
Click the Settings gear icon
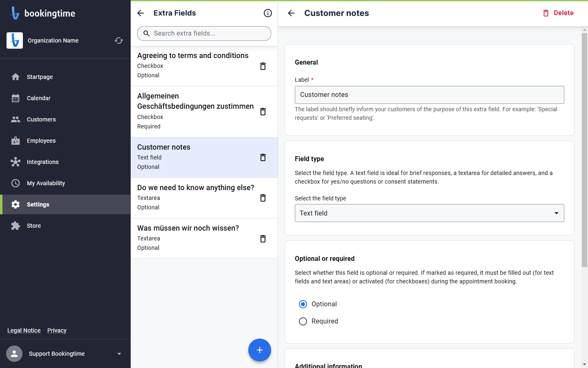pos(16,204)
